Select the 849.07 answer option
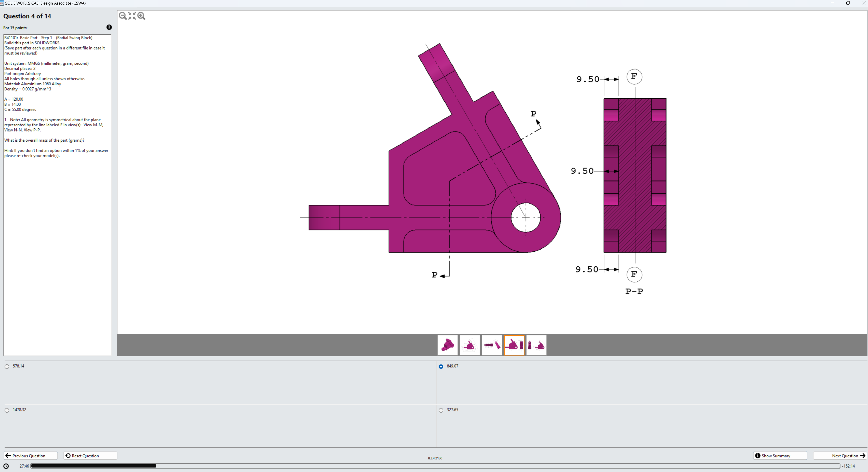The width and height of the screenshot is (868, 472). [x=441, y=367]
